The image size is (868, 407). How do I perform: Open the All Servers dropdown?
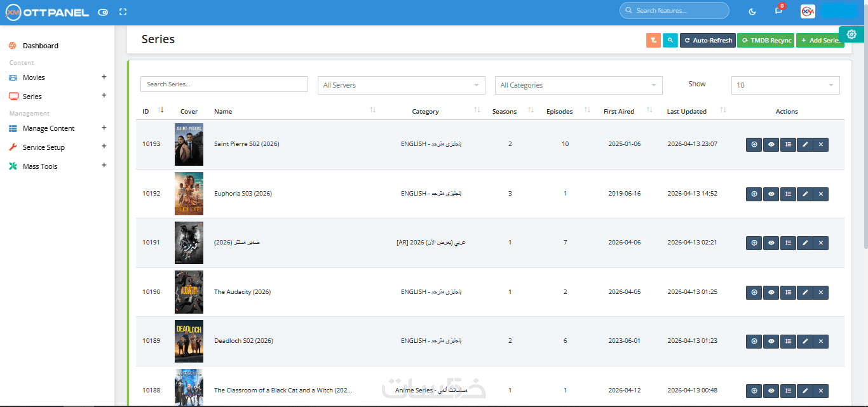pos(401,85)
